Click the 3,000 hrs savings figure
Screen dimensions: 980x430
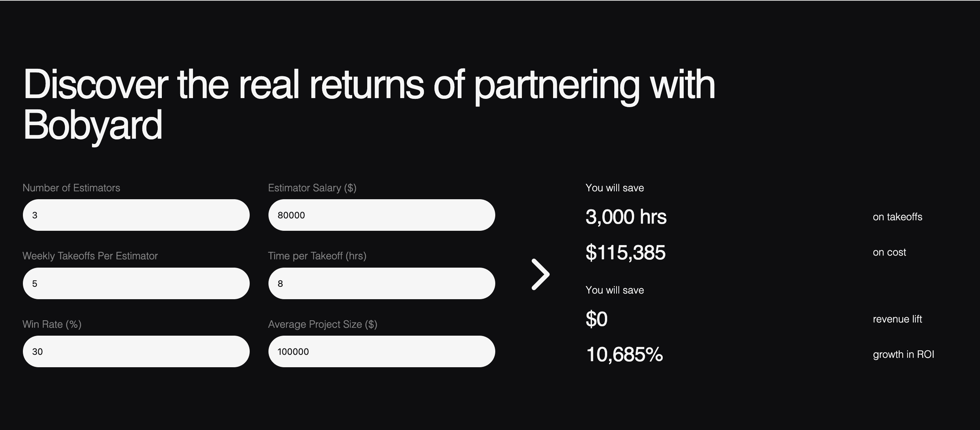[x=626, y=217]
